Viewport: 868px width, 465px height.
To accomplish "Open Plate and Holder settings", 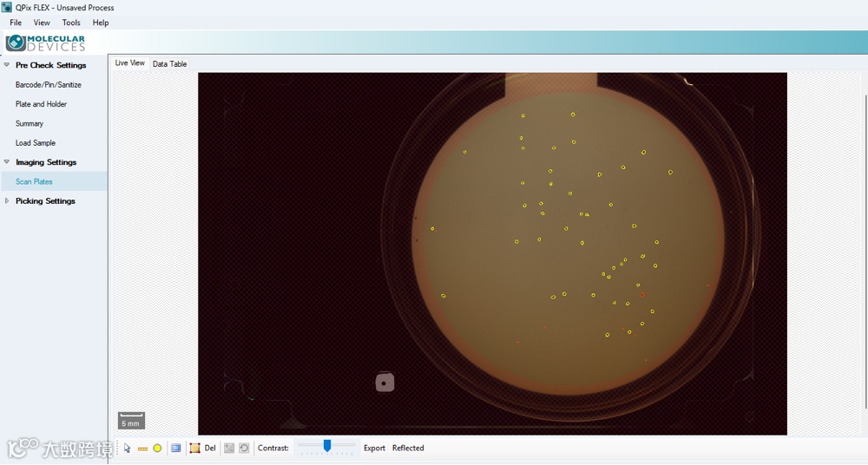I will (41, 104).
